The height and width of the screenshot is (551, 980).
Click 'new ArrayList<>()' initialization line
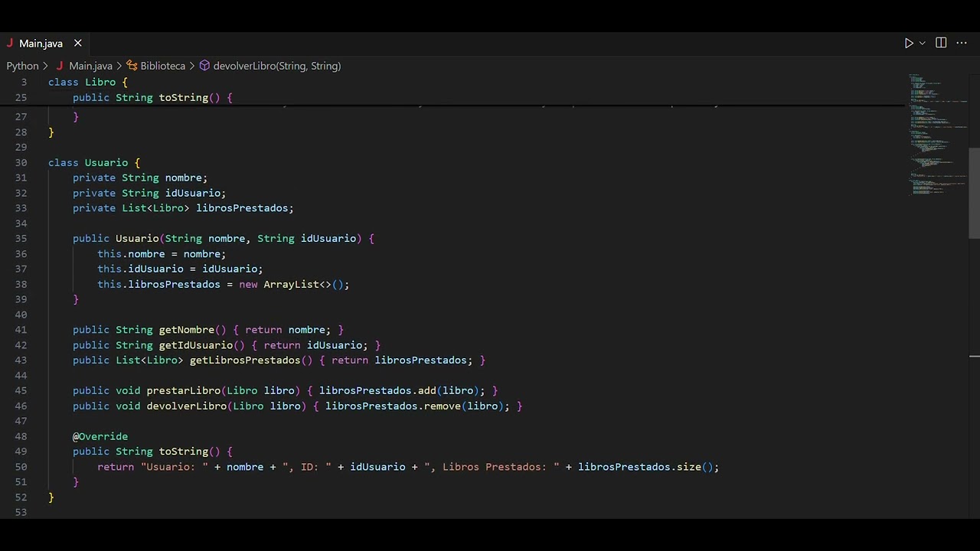[223, 284]
